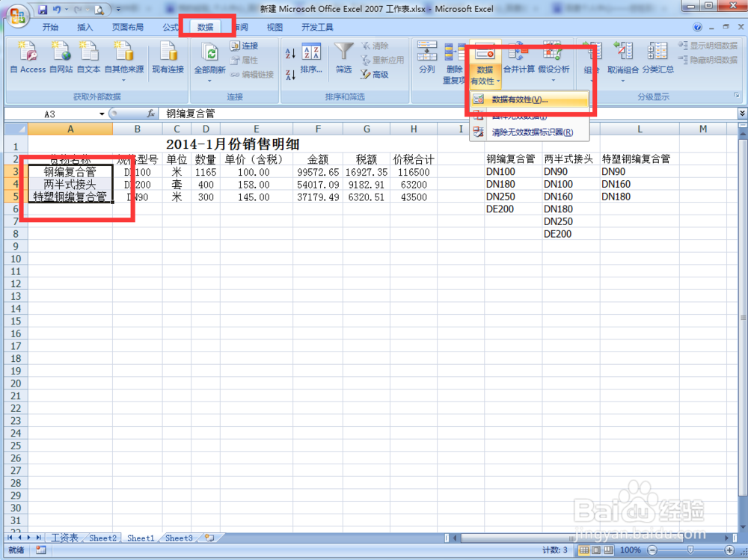Select cell with title 2014-1月份销售明细
Viewport: 748px width, 560px height.
(233, 144)
